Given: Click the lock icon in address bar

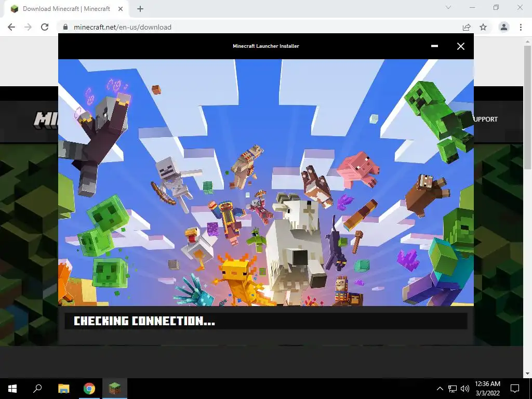Looking at the screenshot, I should click(x=65, y=27).
